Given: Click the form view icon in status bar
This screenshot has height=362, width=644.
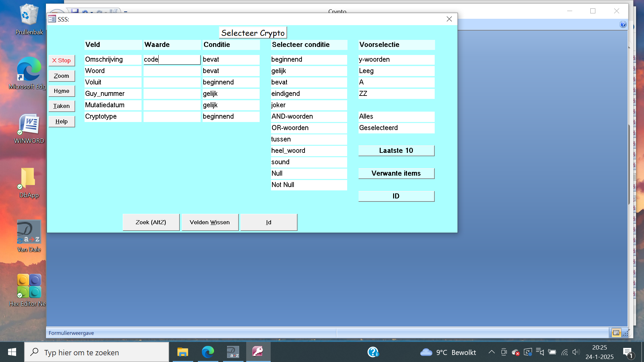Looking at the screenshot, I should pyautogui.click(x=616, y=333).
